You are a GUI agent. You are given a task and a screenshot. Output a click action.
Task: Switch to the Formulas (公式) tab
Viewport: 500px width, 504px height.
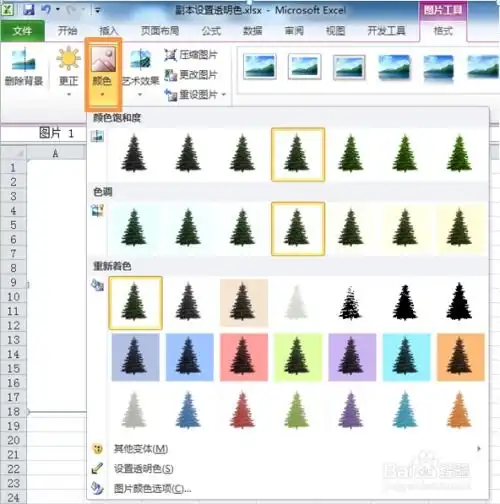(x=211, y=31)
